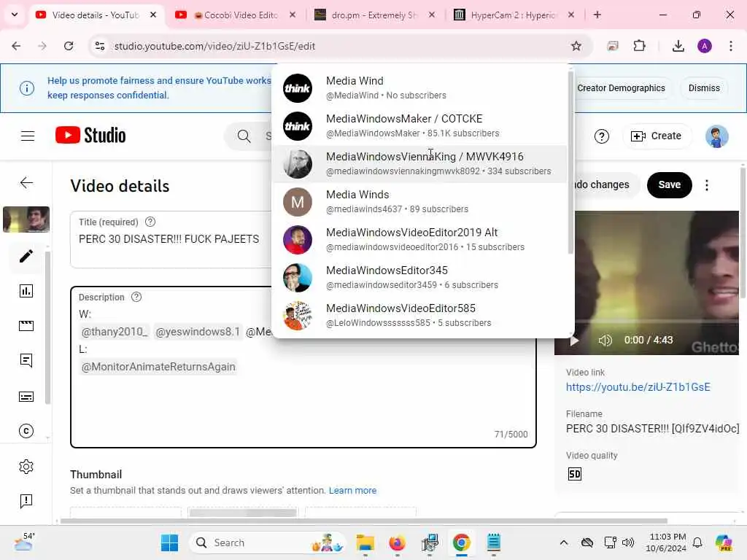This screenshot has height=560, width=747.
Task: Open the YouTube Studio hamburger menu
Action: [28, 136]
